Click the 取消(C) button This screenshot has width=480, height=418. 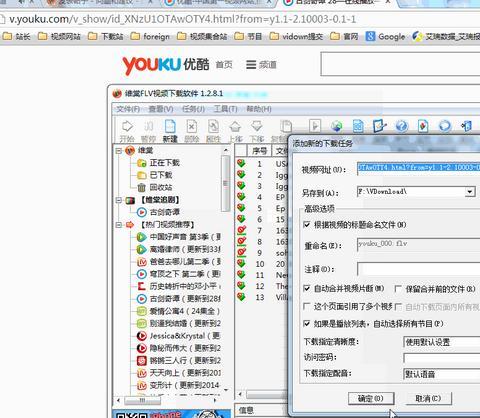point(428,398)
